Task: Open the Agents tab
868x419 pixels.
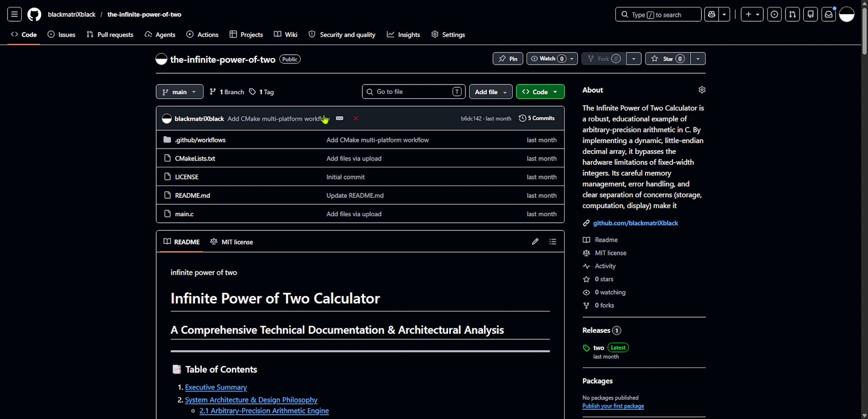Action: pyautogui.click(x=160, y=35)
